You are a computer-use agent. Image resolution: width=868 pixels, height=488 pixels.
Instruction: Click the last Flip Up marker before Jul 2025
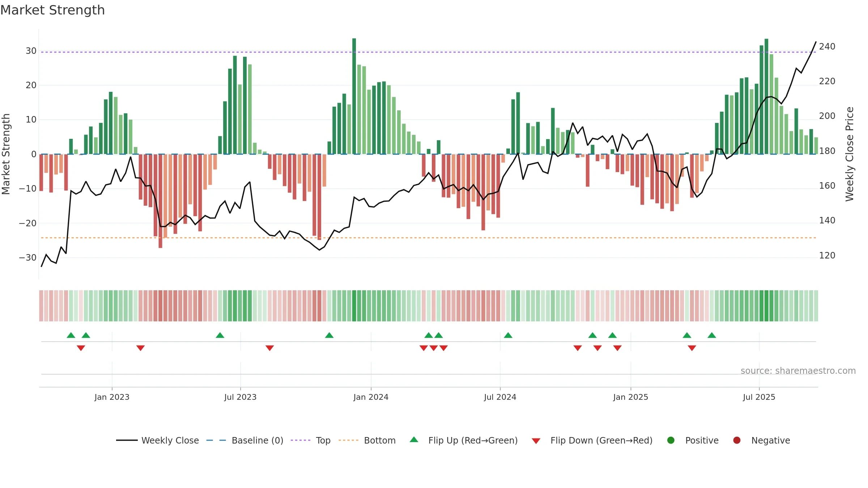tap(712, 335)
